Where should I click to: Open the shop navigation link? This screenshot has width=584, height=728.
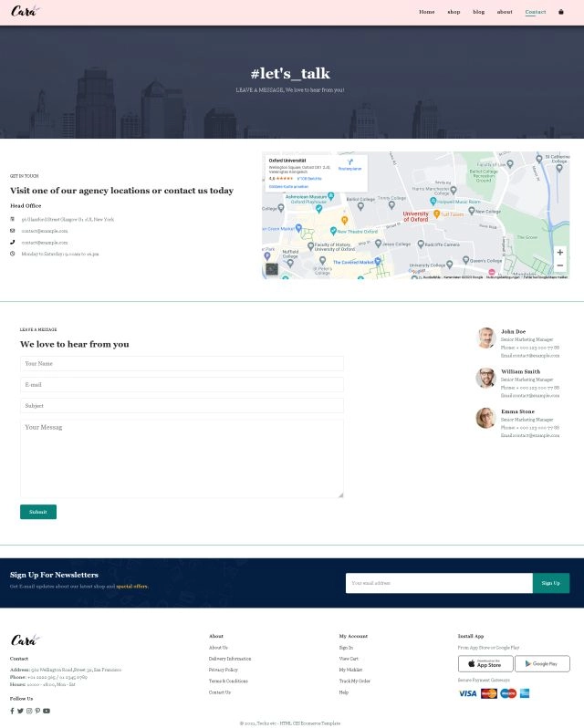[x=454, y=12]
